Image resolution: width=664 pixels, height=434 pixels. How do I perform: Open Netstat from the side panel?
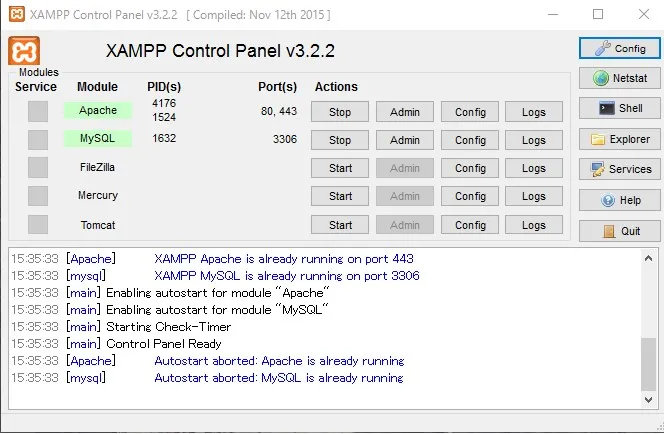click(619, 78)
